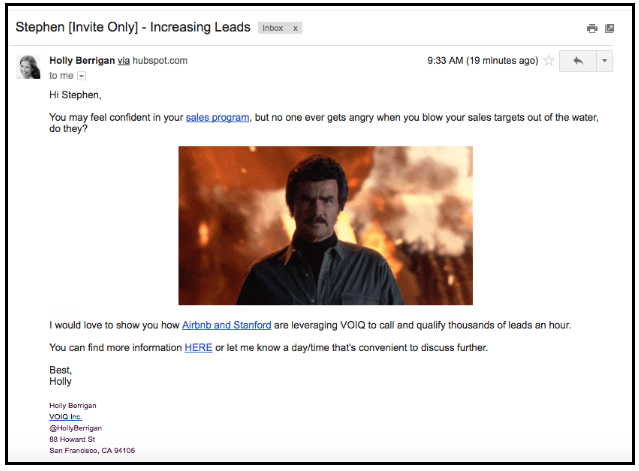Open email in new window icon
This screenshot has height=471, width=639.
[x=609, y=28]
